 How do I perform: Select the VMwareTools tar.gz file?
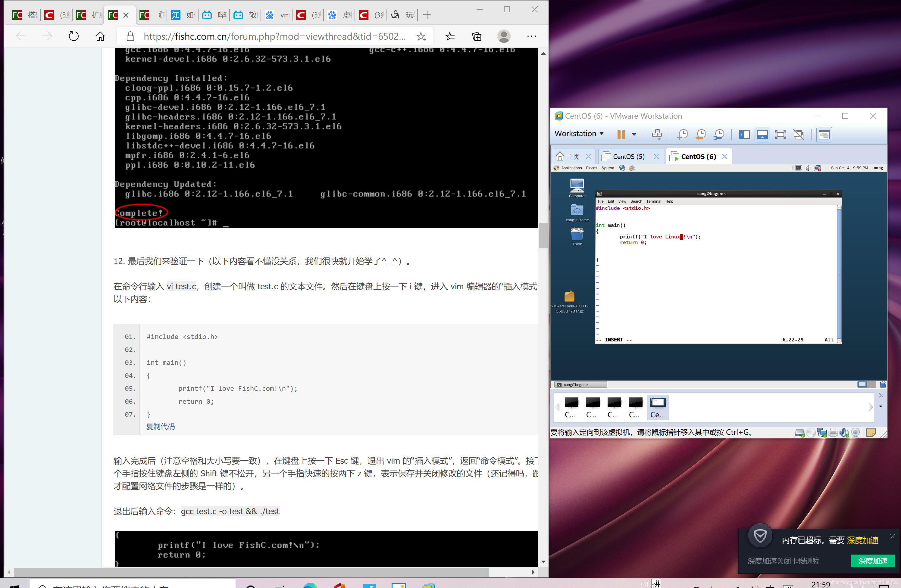pyautogui.click(x=569, y=302)
